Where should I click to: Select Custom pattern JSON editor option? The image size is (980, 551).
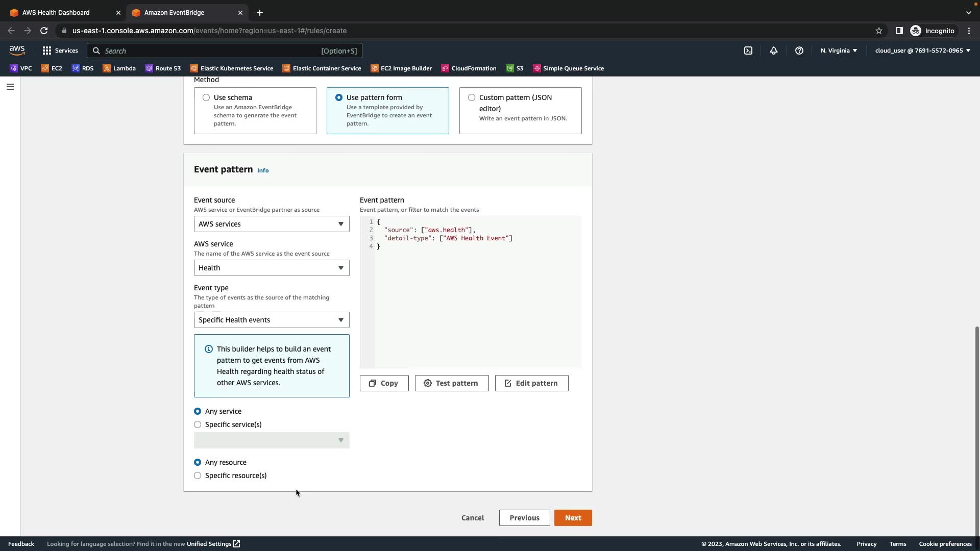pos(472,97)
